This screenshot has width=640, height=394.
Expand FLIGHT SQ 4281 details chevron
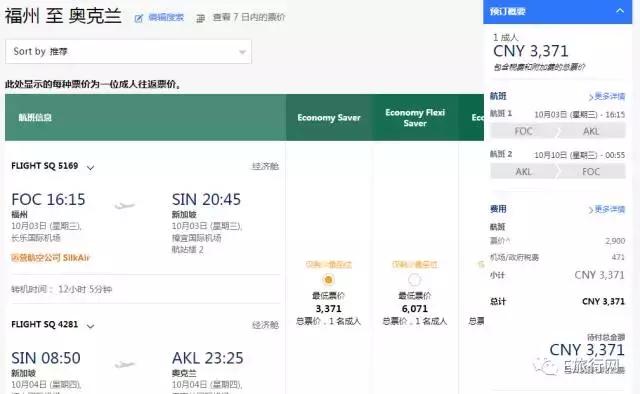click(x=91, y=326)
